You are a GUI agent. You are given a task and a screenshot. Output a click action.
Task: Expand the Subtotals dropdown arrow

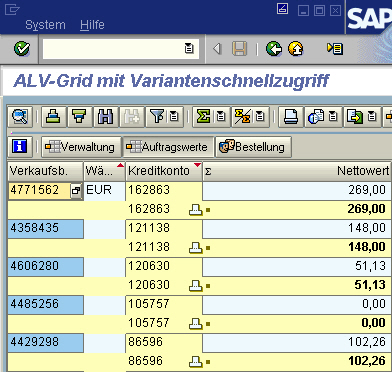260,117
